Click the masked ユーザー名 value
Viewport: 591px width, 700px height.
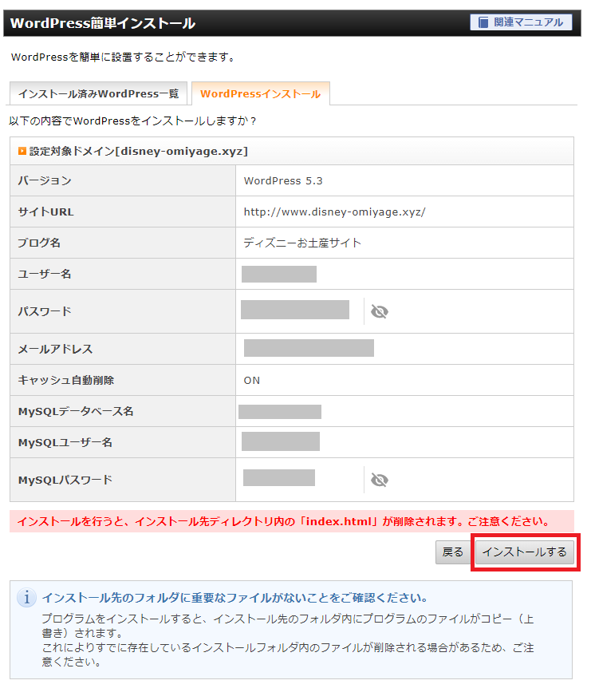click(x=279, y=274)
